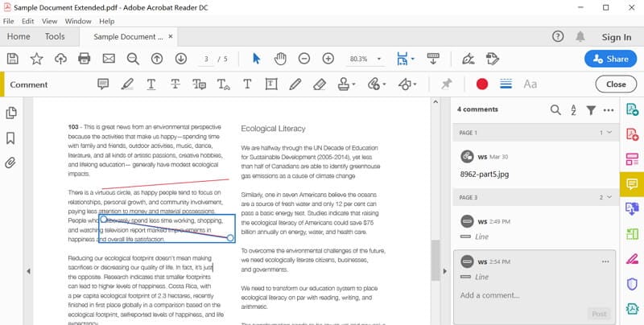Open Filter comments options
The width and height of the screenshot is (644, 325).
(x=591, y=109)
